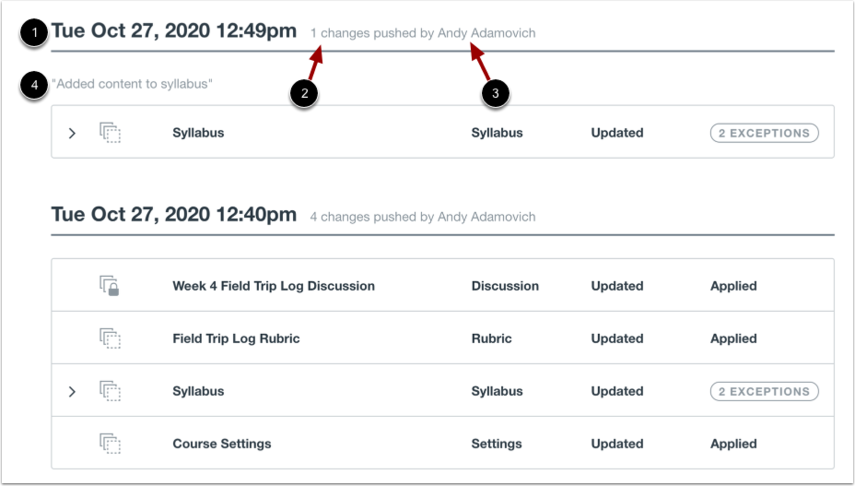
Task: Expand the first Syllabus row chevron
Action: coord(72,133)
